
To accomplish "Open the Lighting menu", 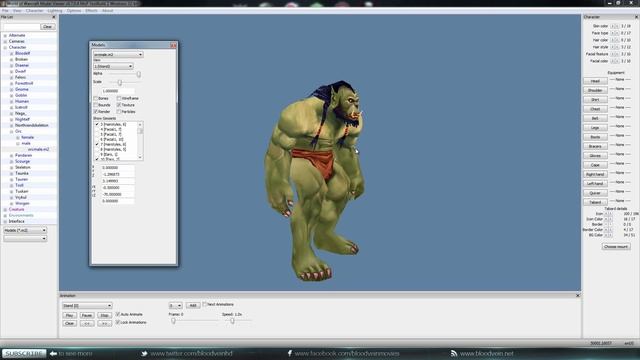I will (55, 11).
